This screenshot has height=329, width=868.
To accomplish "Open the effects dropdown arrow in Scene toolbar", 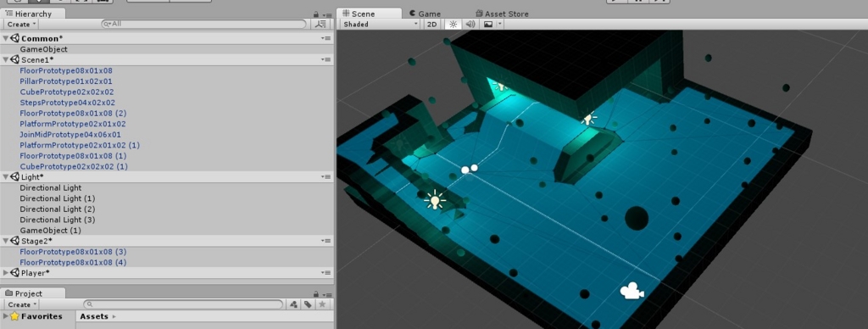I will pyautogui.click(x=500, y=25).
